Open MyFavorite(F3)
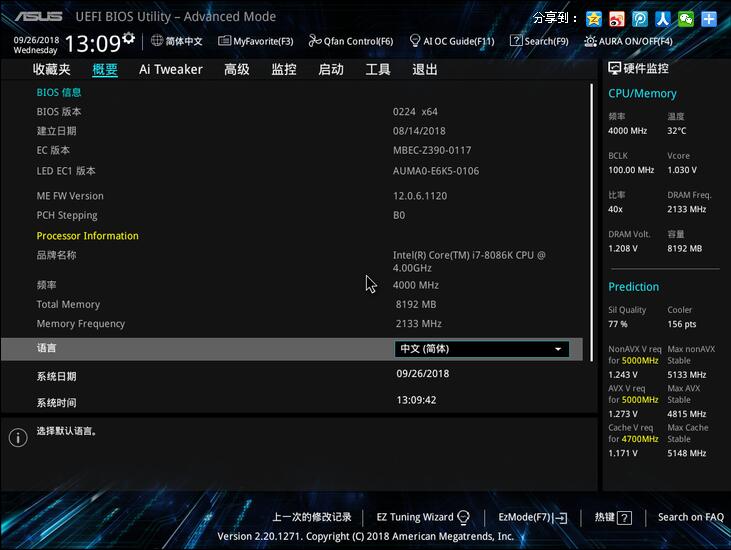Screen dimensions: 731x550 (x=256, y=41)
